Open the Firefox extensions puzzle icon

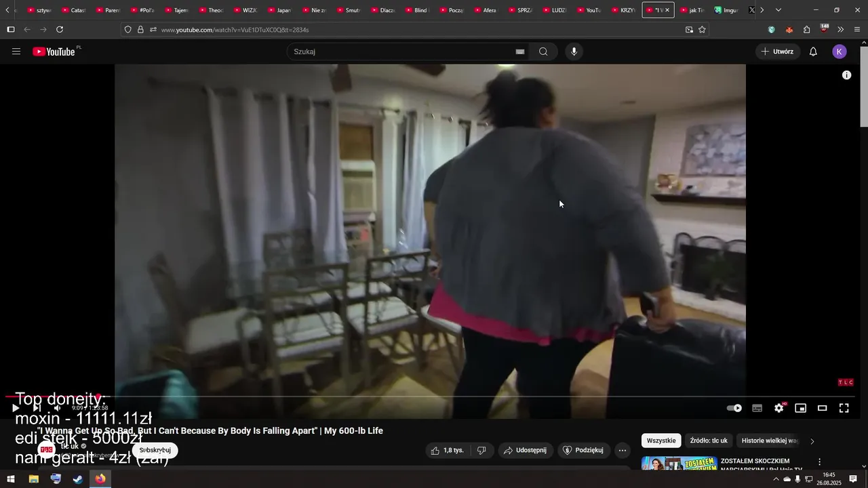[806, 30]
